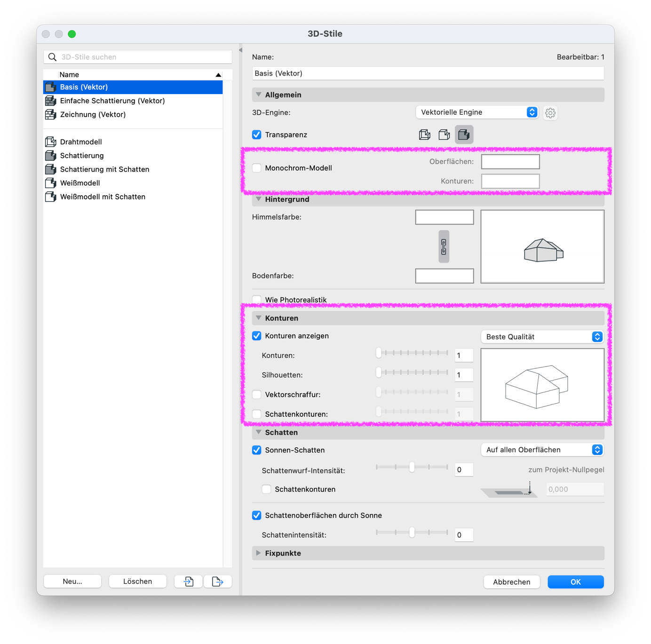Collapse the left panel with splitter arrow
This screenshot has height=644, width=651.
[x=240, y=50]
